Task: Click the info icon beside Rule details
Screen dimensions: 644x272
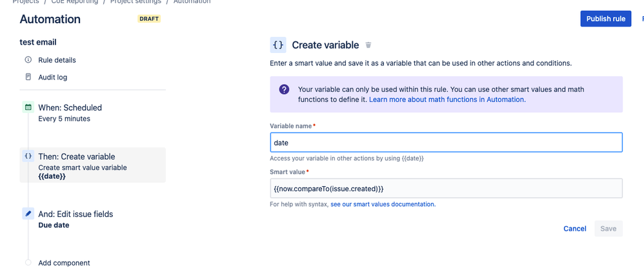Action: 28,59
